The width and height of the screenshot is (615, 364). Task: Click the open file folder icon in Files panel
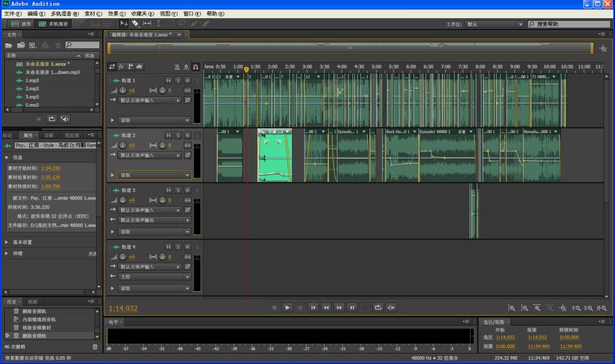click(x=9, y=45)
